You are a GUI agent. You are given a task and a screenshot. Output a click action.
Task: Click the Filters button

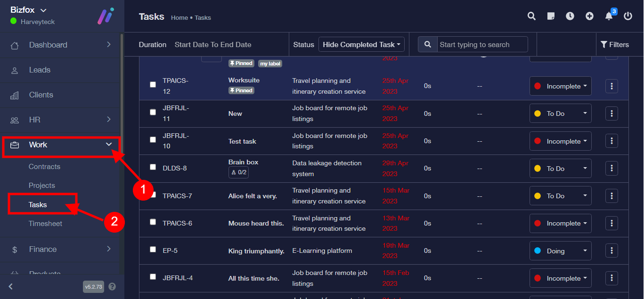614,45
